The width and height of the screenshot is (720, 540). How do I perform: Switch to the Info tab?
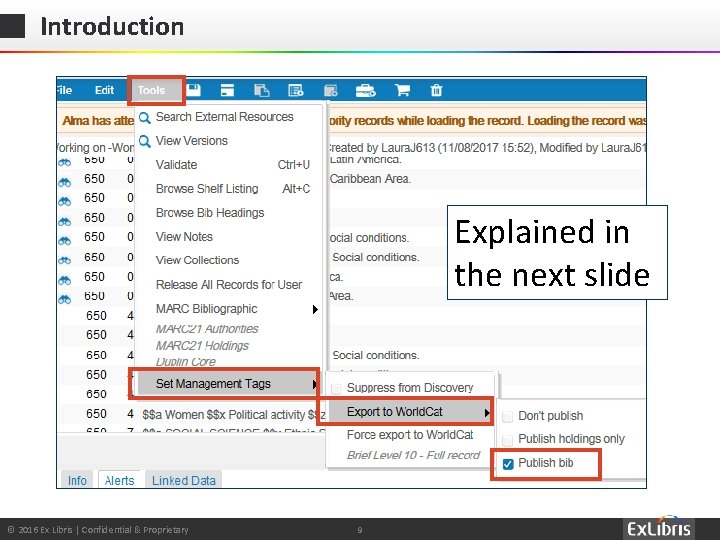(x=77, y=480)
